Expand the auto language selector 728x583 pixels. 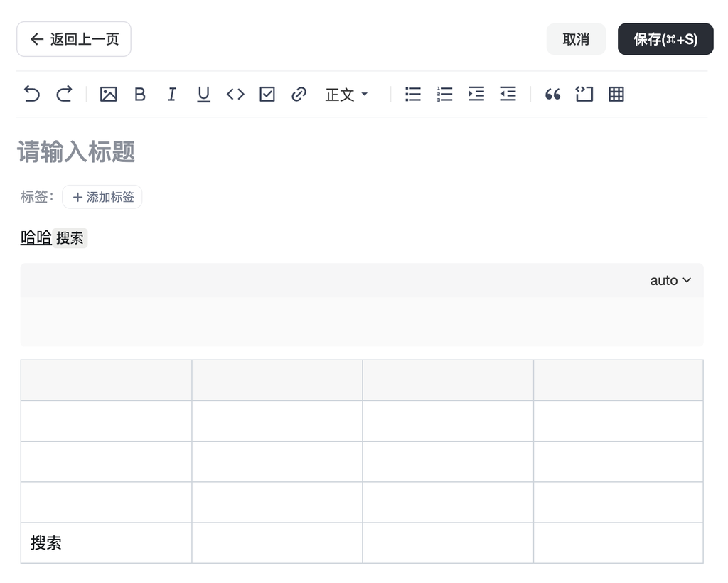670,280
